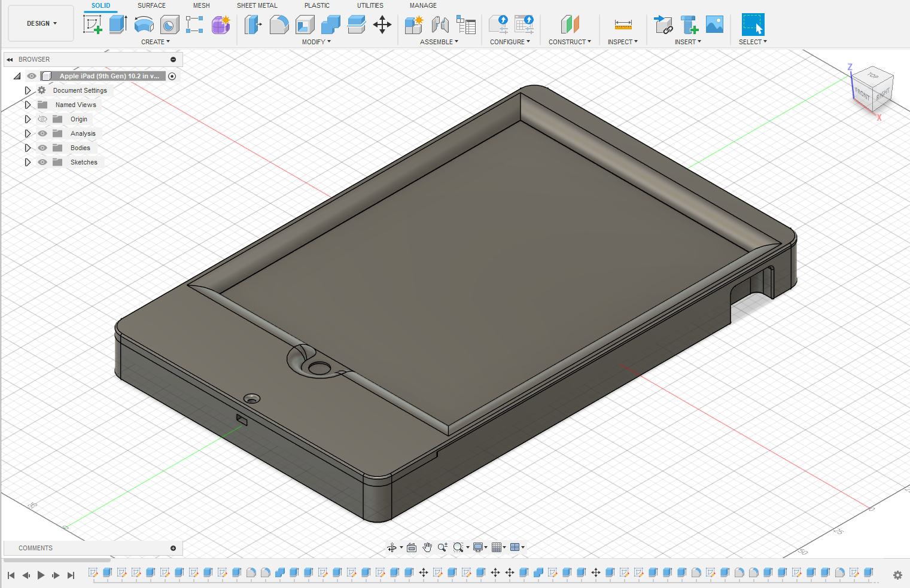This screenshot has width=910, height=588.
Task: Select the Move/Copy tool icon
Action: pyautogui.click(x=382, y=25)
